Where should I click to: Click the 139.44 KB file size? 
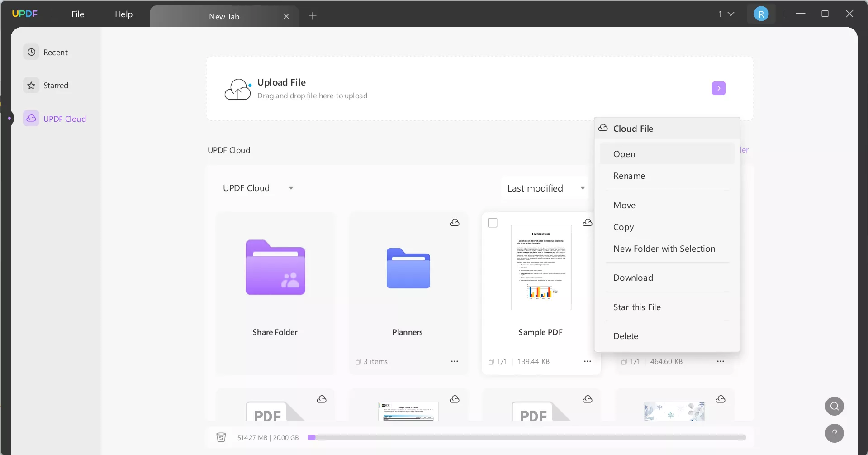point(534,362)
